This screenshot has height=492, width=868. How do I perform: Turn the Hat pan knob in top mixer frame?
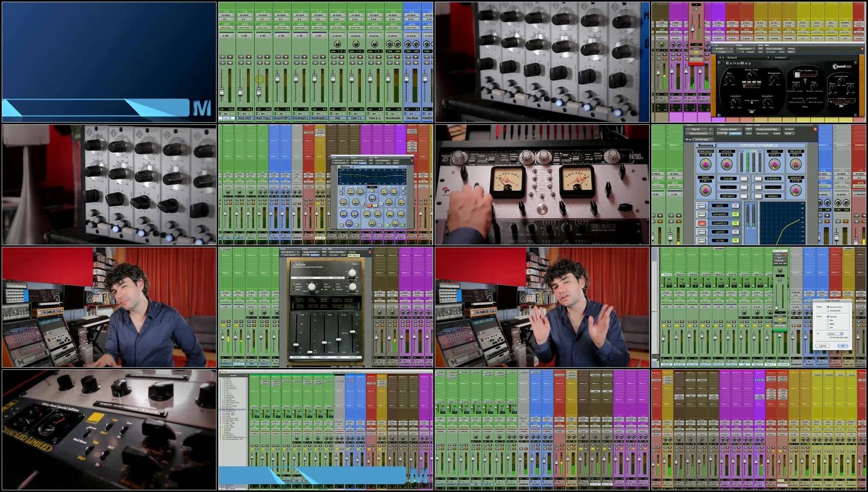pyautogui.click(x=337, y=44)
